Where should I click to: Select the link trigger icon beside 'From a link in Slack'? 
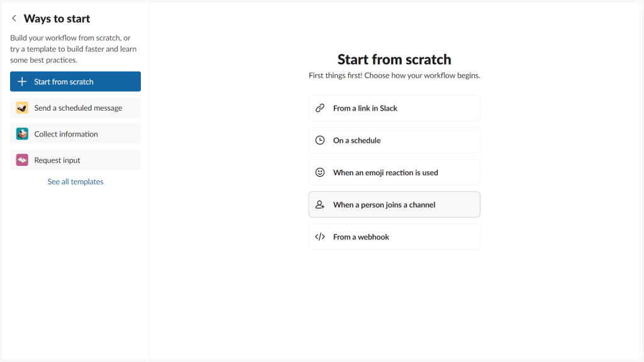pyautogui.click(x=319, y=107)
